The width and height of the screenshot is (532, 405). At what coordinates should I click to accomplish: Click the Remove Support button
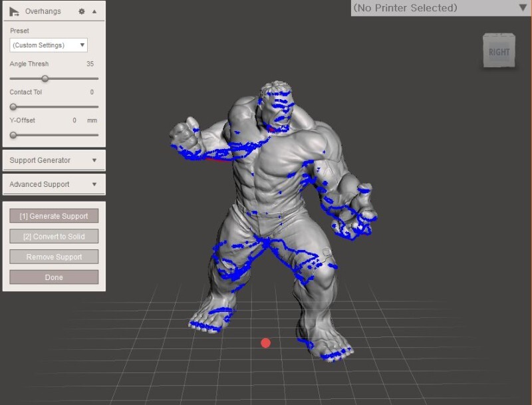[54, 257]
